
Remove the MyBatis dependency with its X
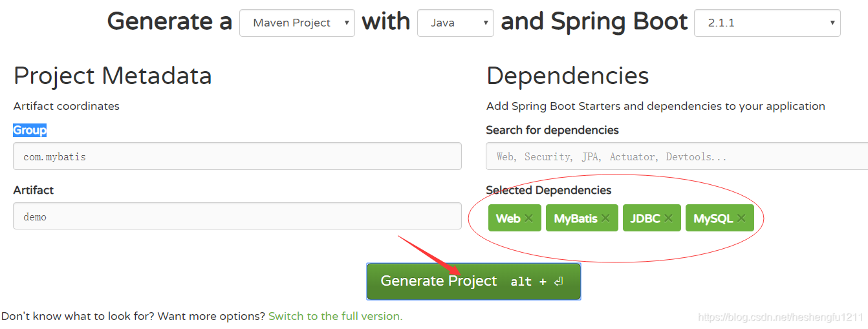605,218
